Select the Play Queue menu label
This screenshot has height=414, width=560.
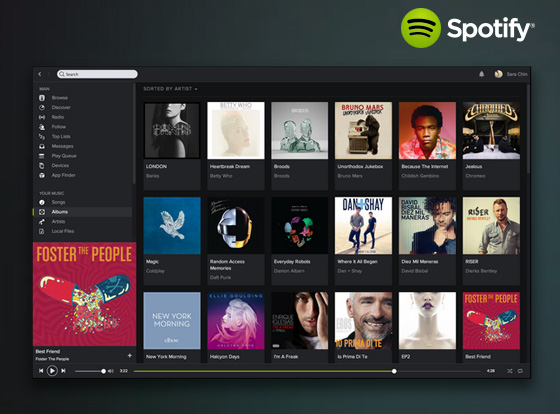pos(64,156)
